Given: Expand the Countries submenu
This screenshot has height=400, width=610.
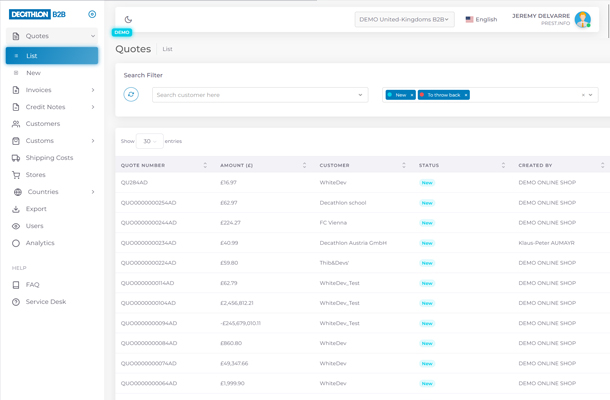Looking at the screenshot, I should (92, 192).
